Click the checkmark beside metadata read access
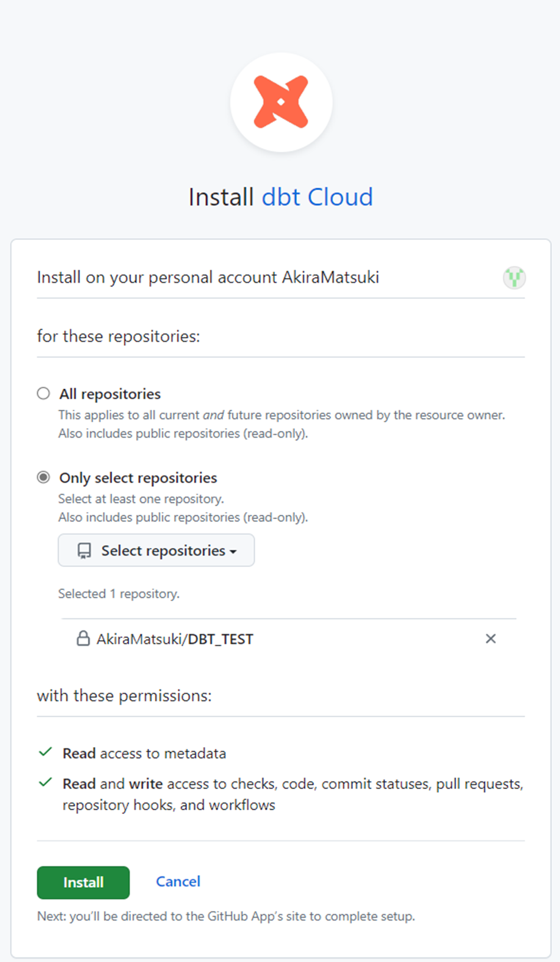The image size is (560, 962). pyautogui.click(x=45, y=752)
